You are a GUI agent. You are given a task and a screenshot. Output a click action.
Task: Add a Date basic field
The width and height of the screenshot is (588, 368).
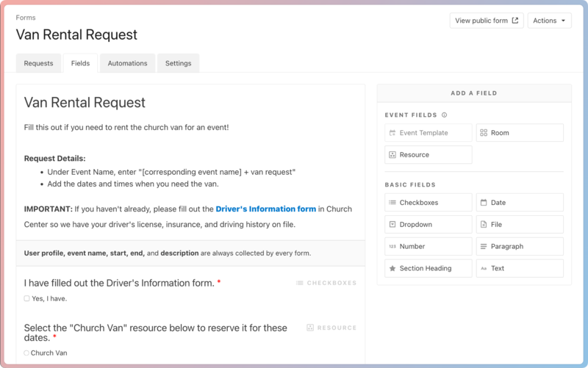coord(520,202)
